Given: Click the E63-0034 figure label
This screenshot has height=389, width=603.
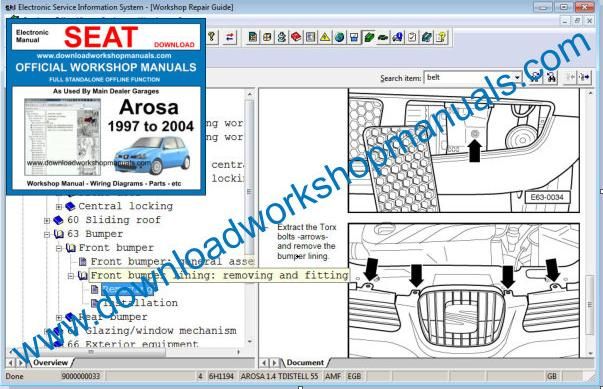Looking at the screenshot, I should (x=547, y=198).
